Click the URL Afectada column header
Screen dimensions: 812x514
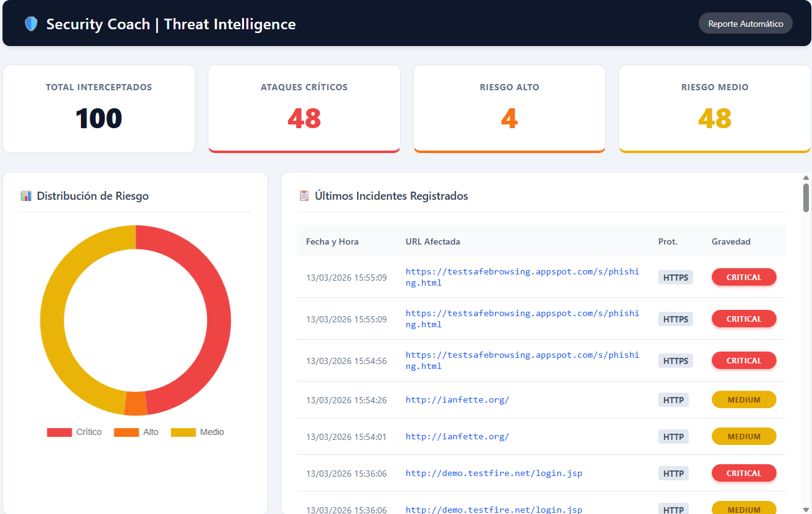click(x=433, y=241)
